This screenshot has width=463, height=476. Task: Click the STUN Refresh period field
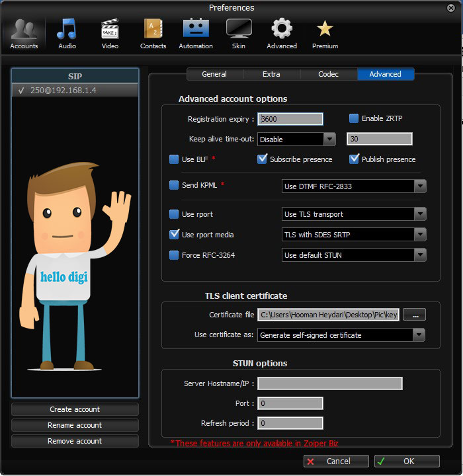pos(290,423)
